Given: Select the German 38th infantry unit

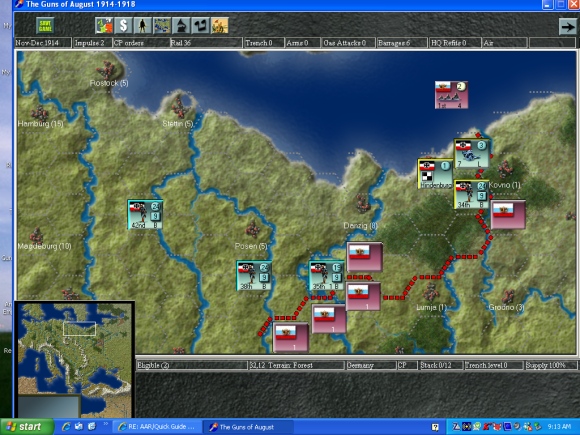Looking at the screenshot, I should (254, 276).
